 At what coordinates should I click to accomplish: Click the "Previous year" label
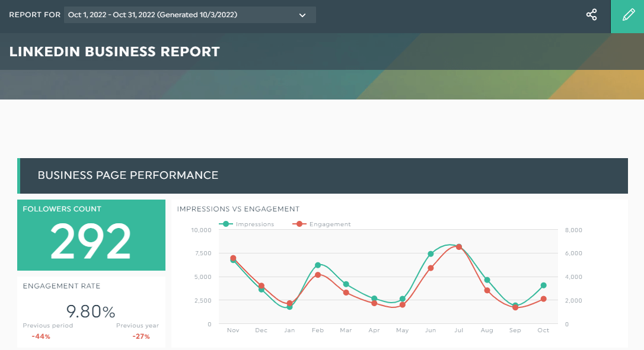click(x=137, y=325)
